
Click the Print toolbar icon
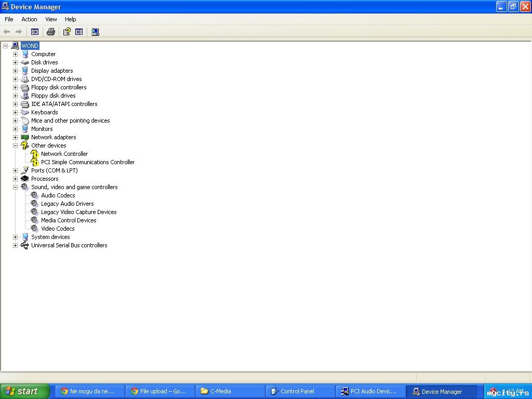tap(51, 32)
